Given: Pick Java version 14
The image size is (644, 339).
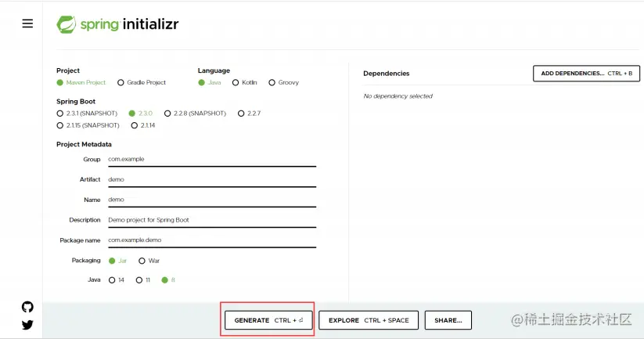Looking at the screenshot, I should click(x=112, y=280).
